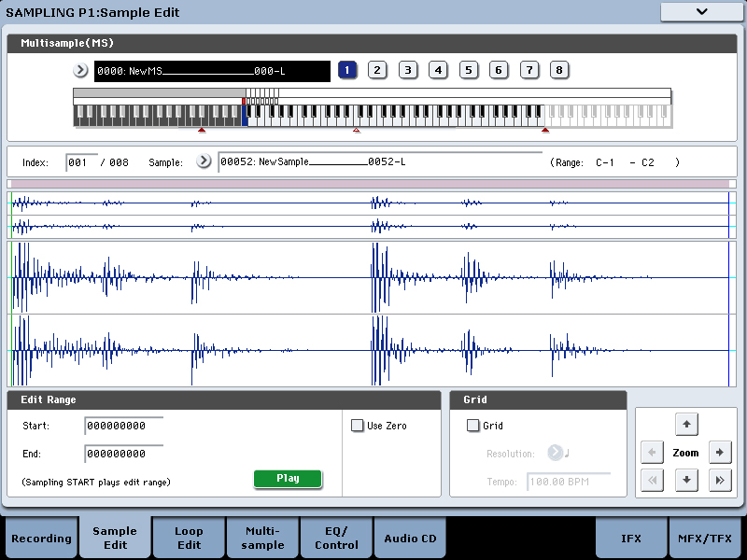
Task: Click the Zoom left arrow icon
Action: pyautogui.click(x=652, y=453)
